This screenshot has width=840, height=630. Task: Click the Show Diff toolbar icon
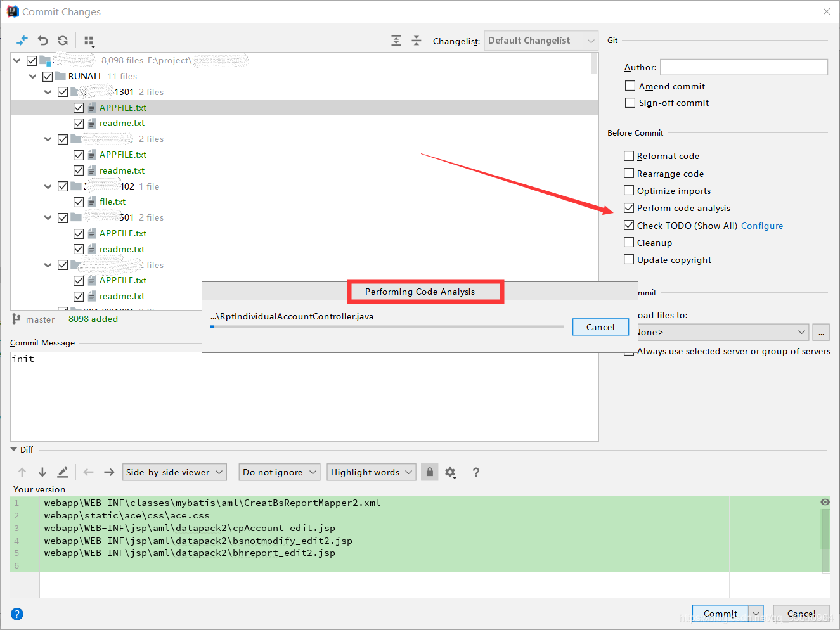coord(22,41)
